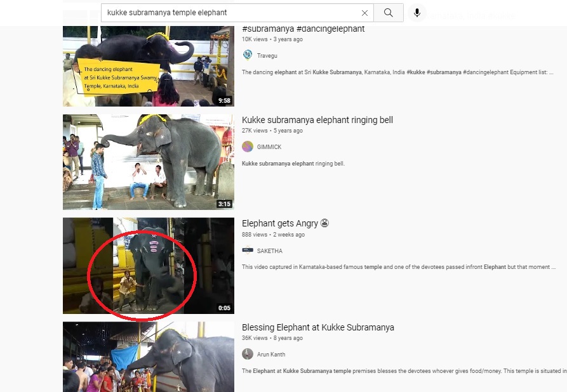Open the 'Elephant gets Angry' video thumbnail
567x392 pixels.
tap(149, 266)
